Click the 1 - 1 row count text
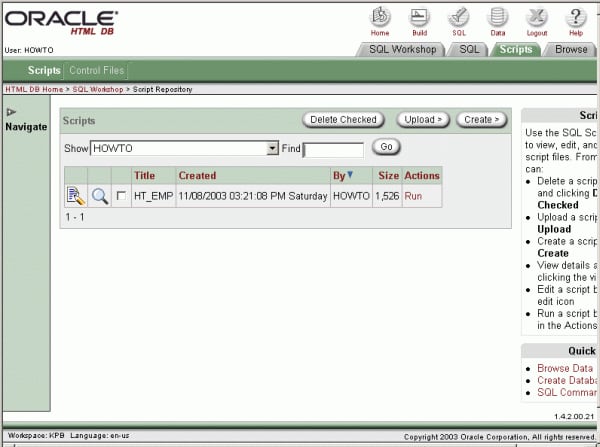The image size is (600, 447). [75, 217]
